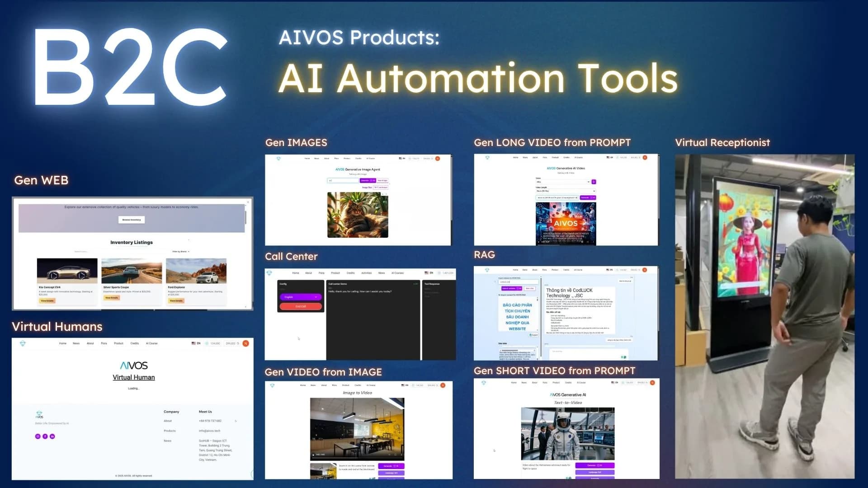
Task: Click EN flag language selector in Call Center
Action: coord(429,273)
